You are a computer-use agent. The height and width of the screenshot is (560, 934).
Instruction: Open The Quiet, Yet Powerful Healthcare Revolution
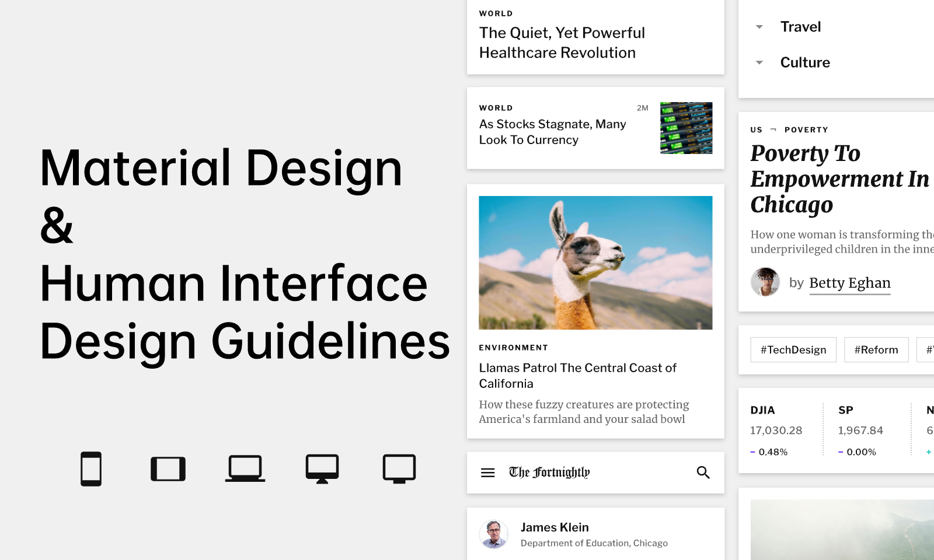pos(562,43)
